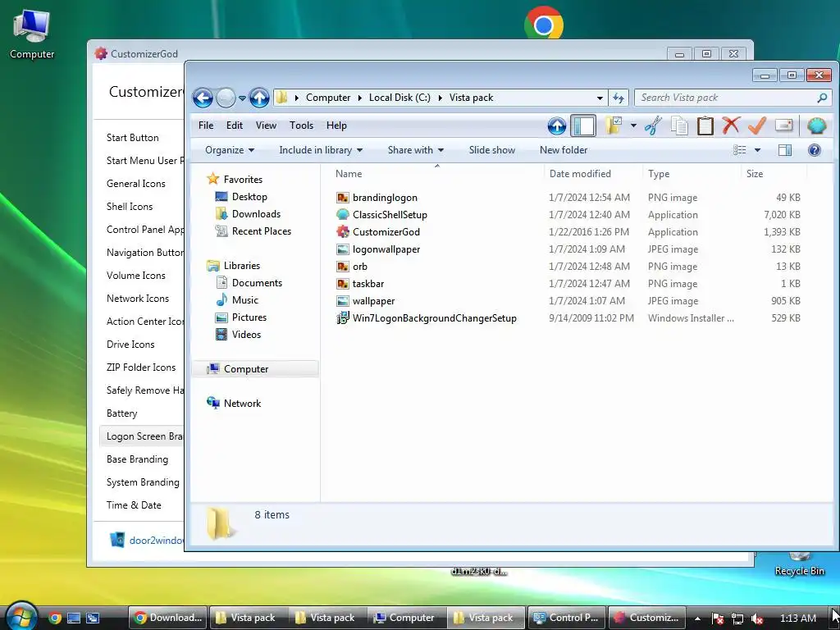Click the orange checkmark Properties icon
Viewport: 840px width, 630px height.
pyautogui.click(x=757, y=126)
